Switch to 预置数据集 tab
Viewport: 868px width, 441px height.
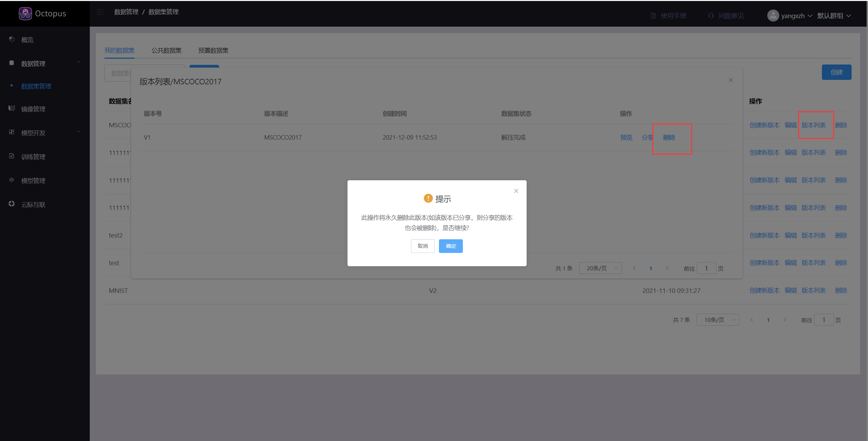point(213,51)
